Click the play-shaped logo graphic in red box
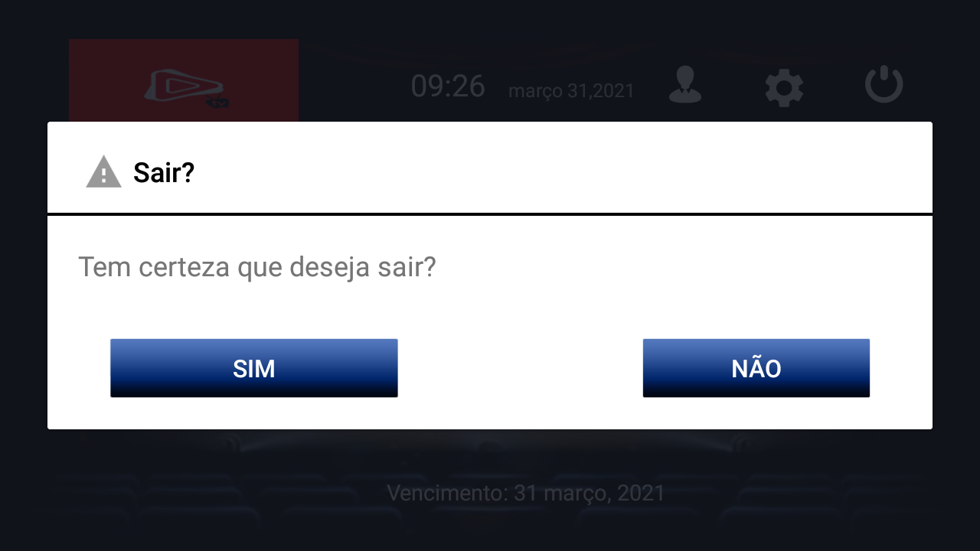Viewport: 980px width, 551px height. tap(182, 86)
